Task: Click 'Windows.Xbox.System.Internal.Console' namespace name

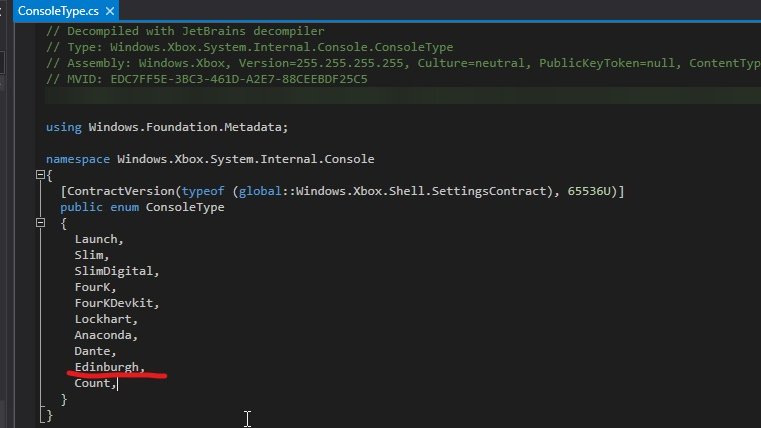Action: 246,159
